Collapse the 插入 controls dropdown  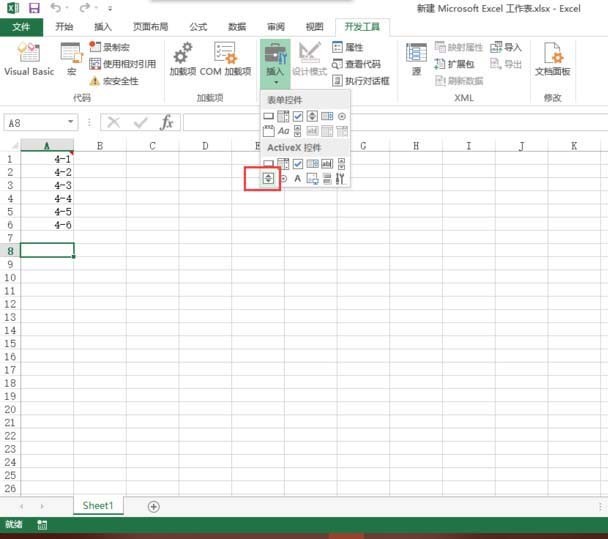pyautogui.click(x=275, y=64)
